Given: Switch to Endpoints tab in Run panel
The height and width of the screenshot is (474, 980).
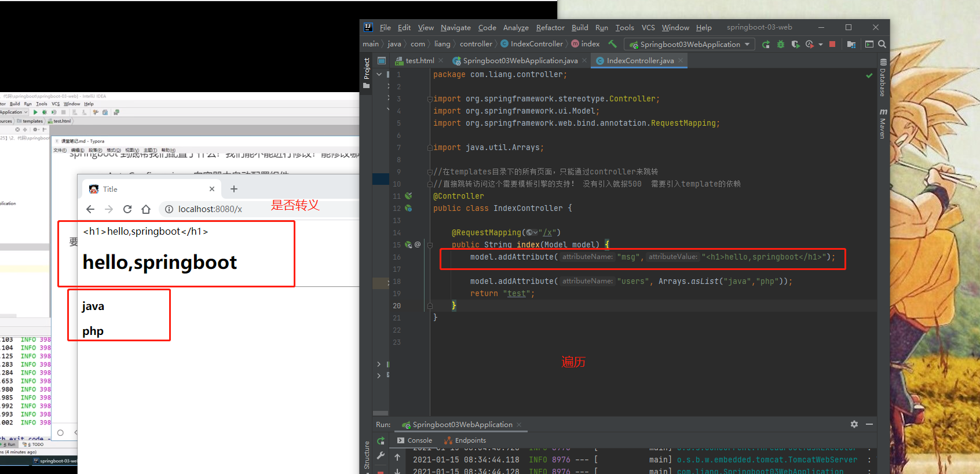Looking at the screenshot, I should [465, 440].
